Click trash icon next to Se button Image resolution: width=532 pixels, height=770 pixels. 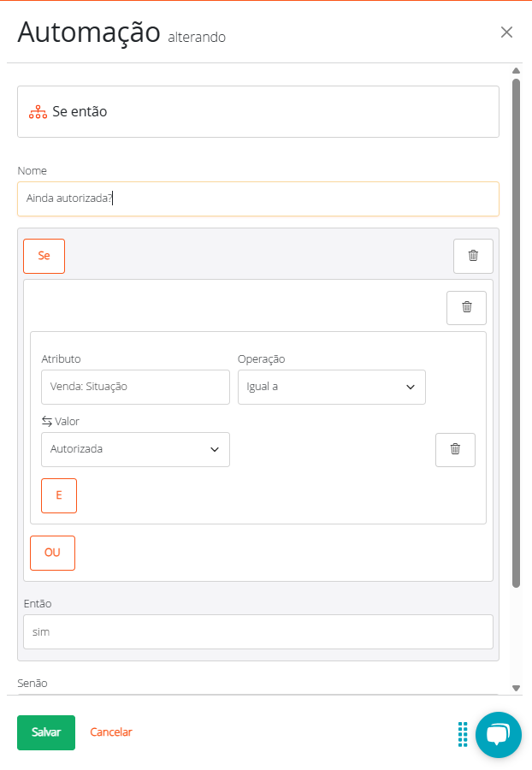point(473,256)
